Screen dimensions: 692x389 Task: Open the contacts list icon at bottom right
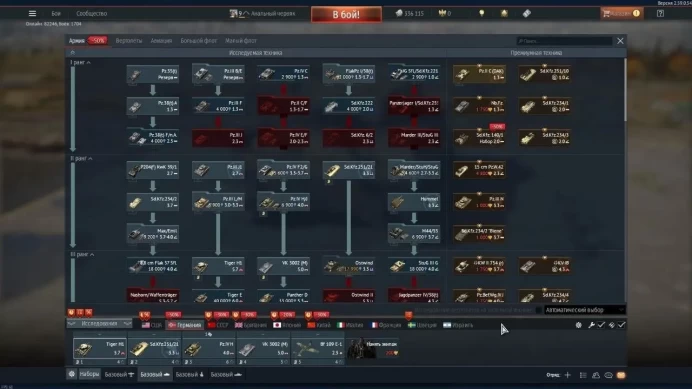(596, 375)
